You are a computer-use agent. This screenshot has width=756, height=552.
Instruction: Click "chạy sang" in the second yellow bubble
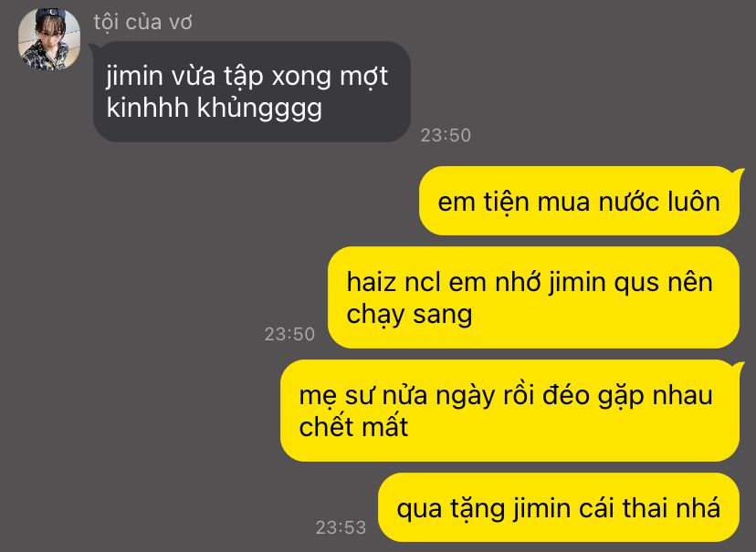(x=409, y=315)
